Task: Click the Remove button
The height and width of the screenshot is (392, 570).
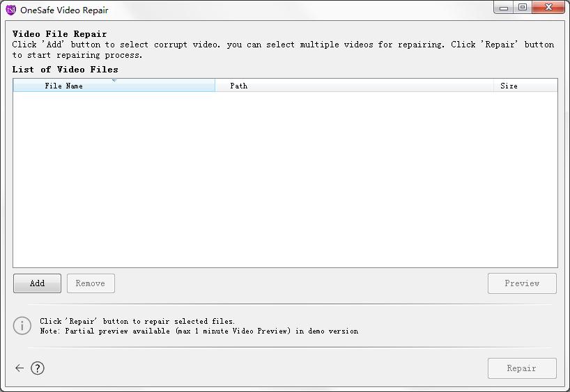Action: (91, 283)
